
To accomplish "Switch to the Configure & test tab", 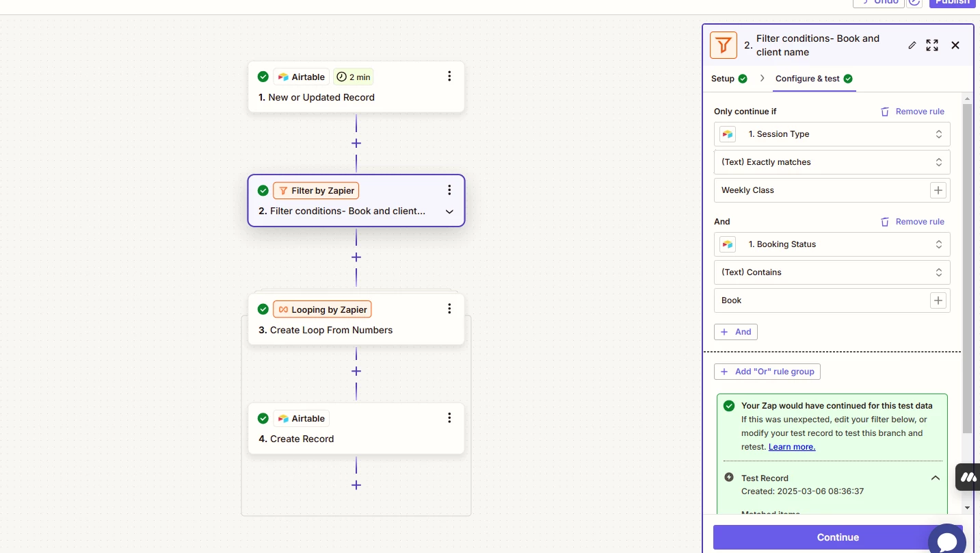I will pos(814,79).
